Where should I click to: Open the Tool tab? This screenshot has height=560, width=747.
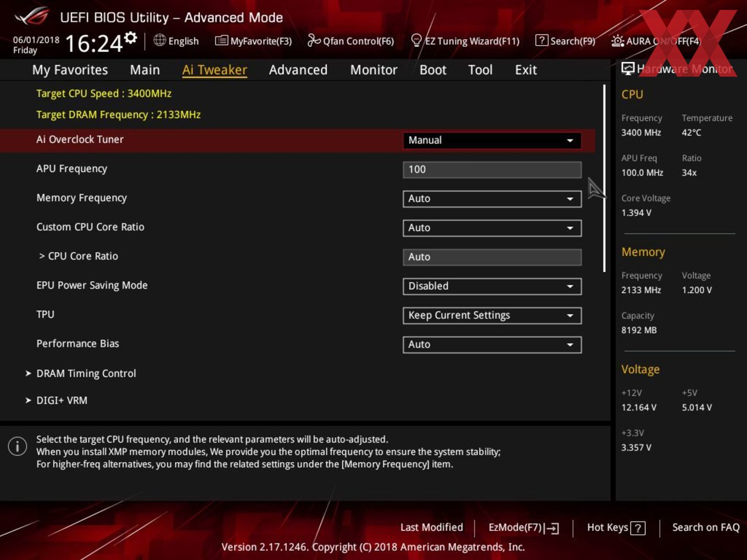(480, 70)
